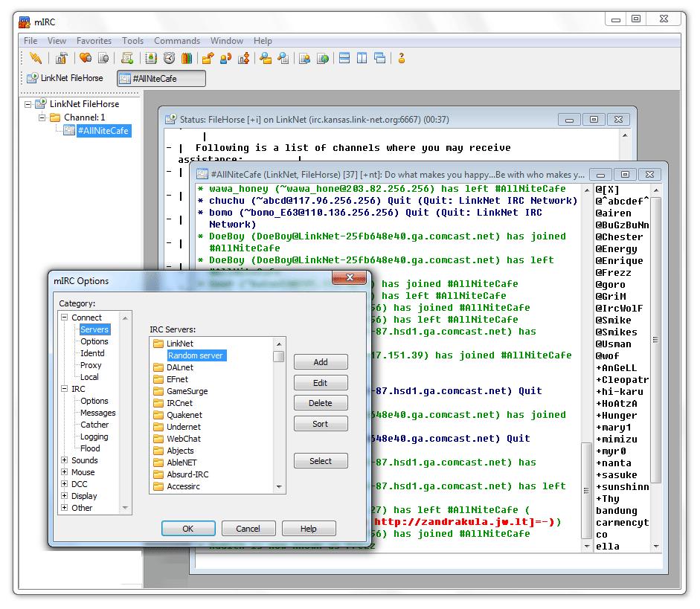Viewport: 700px width, 609px height.
Task: Click the Edit server button
Action: pyautogui.click(x=321, y=383)
